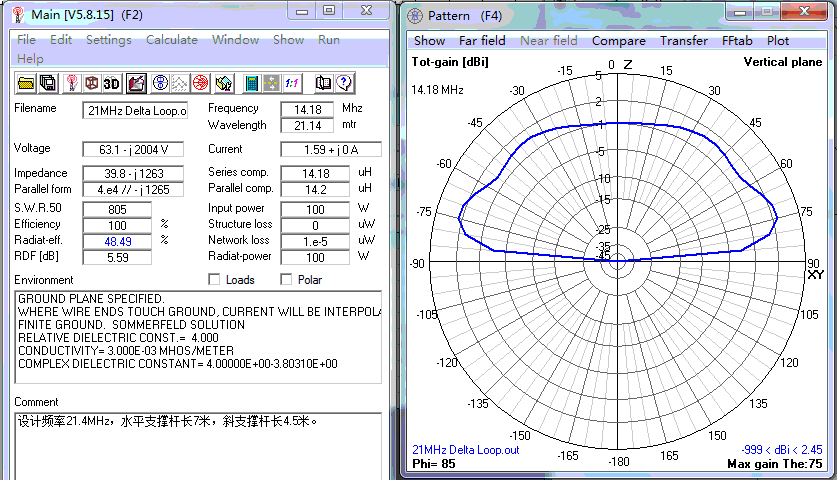Show antenna geometry with tower icon
The image size is (837, 480).
coord(72,83)
